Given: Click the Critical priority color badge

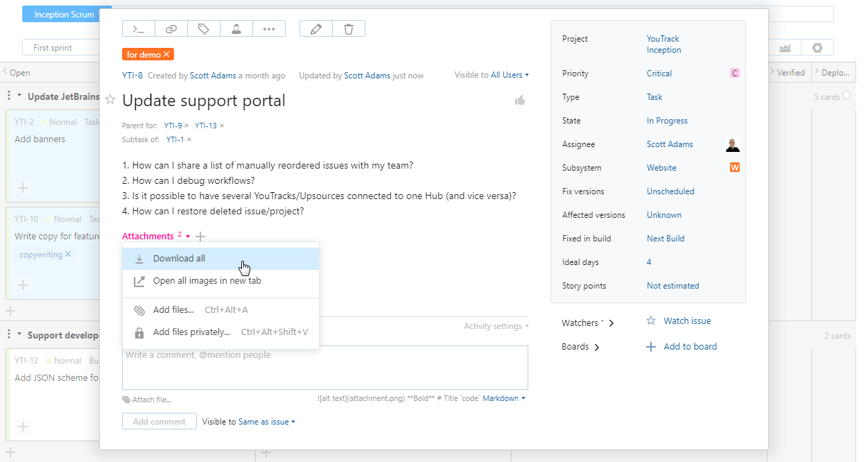Looking at the screenshot, I should tap(735, 74).
